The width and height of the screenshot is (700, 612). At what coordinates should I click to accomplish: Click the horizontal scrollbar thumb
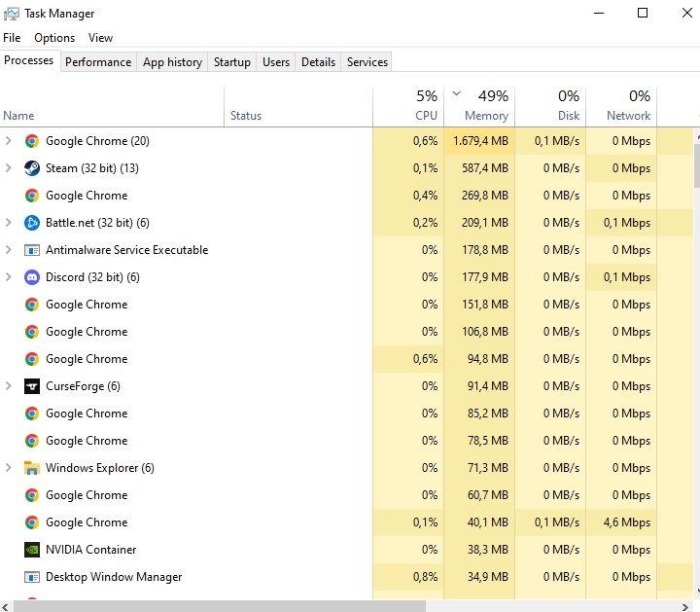click(x=219, y=606)
